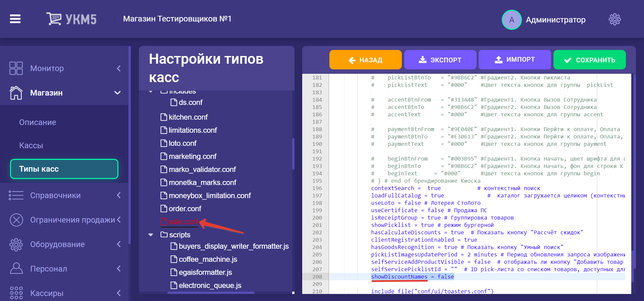The width and height of the screenshot is (644, 301).
Task: Click the loto.conf file icon
Action: click(x=164, y=143)
